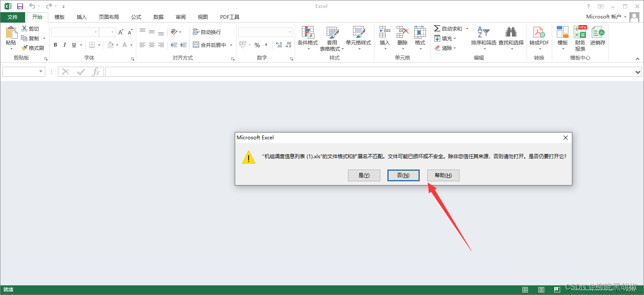Click the Cut (剪切) scissors icon
This screenshot has width=644, height=295.
click(24, 29)
